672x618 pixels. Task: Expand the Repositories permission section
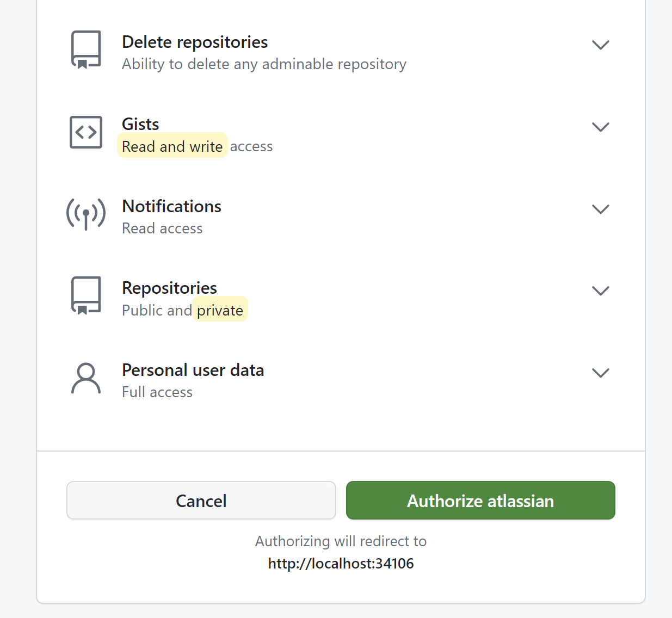click(x=601, y=291)
